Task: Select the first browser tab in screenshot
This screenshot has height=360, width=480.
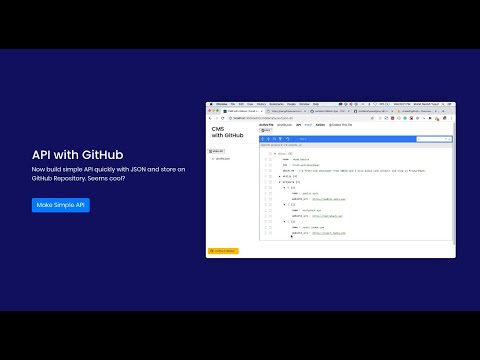Action: pos(243,111)
